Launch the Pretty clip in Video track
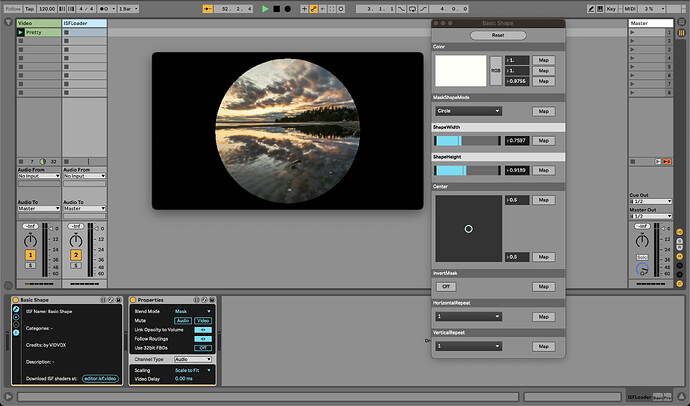Screen dimensions: 690x406 coord(22,32)
